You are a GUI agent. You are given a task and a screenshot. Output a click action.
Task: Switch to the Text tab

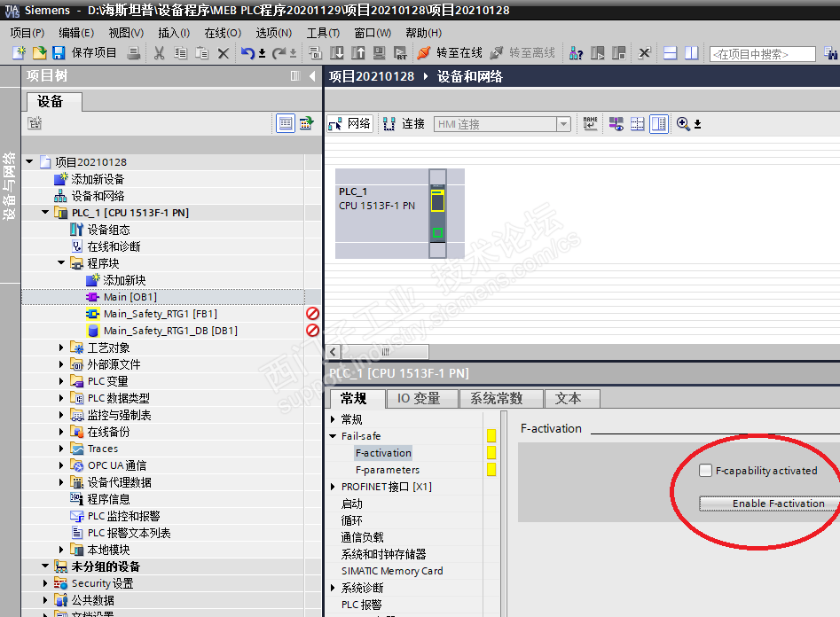click(x=571, y=399)
